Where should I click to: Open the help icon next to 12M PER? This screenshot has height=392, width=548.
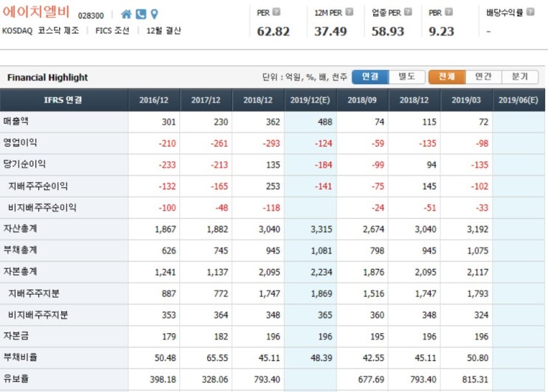tap(349, 12)
